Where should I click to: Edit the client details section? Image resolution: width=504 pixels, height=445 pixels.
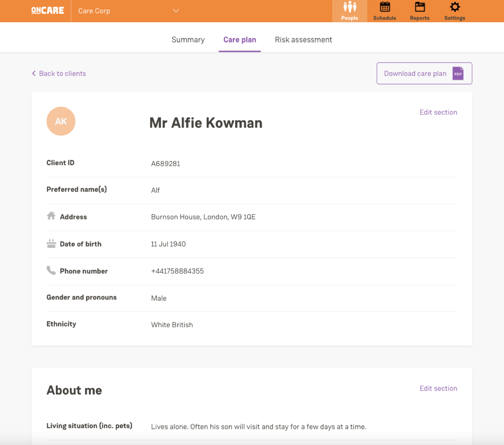tap(438, 112)
